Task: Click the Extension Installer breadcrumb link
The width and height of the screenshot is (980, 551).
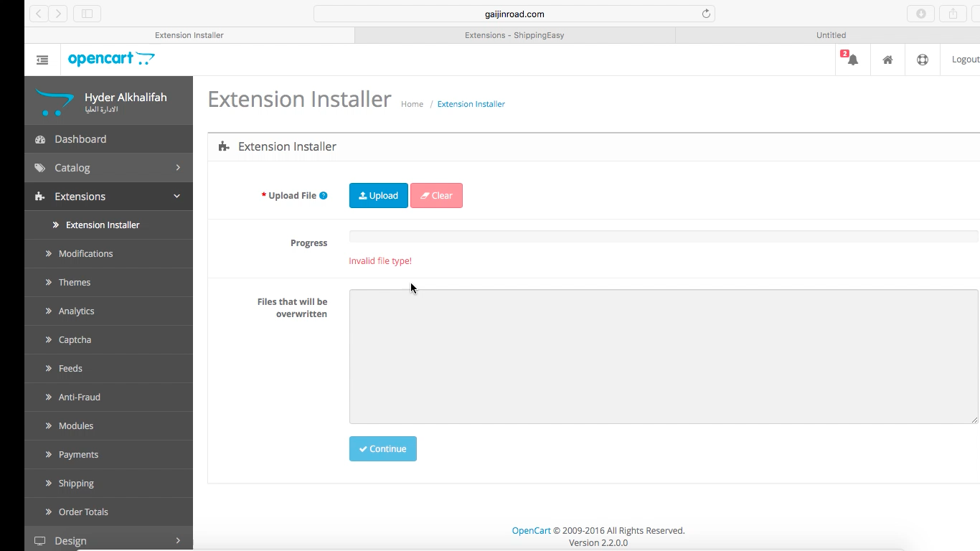Action: point(471,104)
